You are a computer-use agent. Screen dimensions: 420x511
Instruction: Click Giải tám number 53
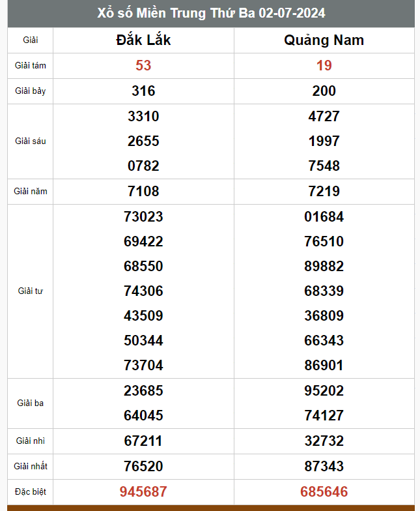coord(143,65)
